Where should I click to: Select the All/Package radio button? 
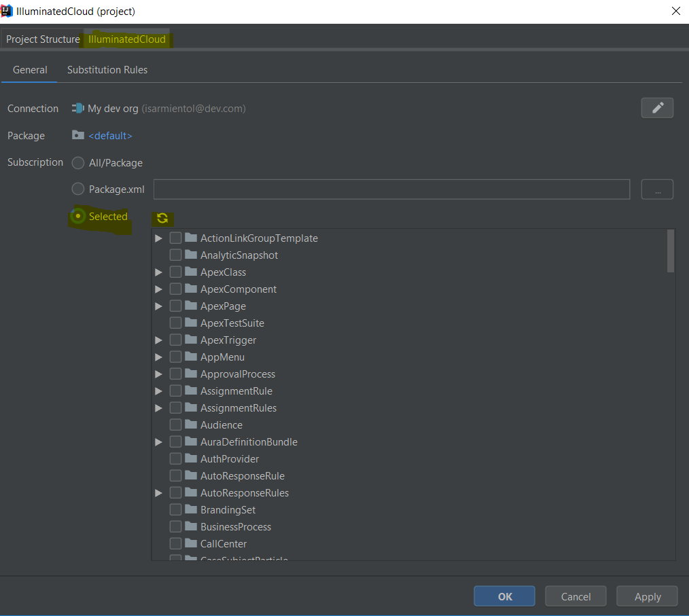coord(78,163)
